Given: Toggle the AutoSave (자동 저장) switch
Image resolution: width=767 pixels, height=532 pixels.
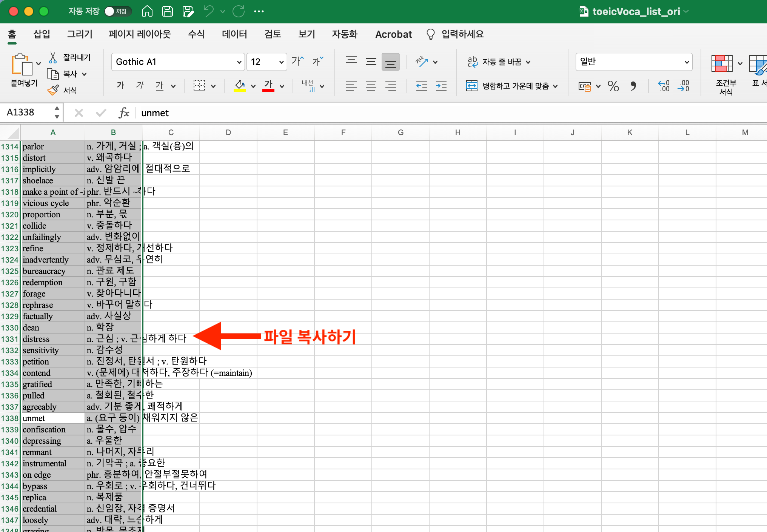Looking at the screenshot, I should click(118, 11).
